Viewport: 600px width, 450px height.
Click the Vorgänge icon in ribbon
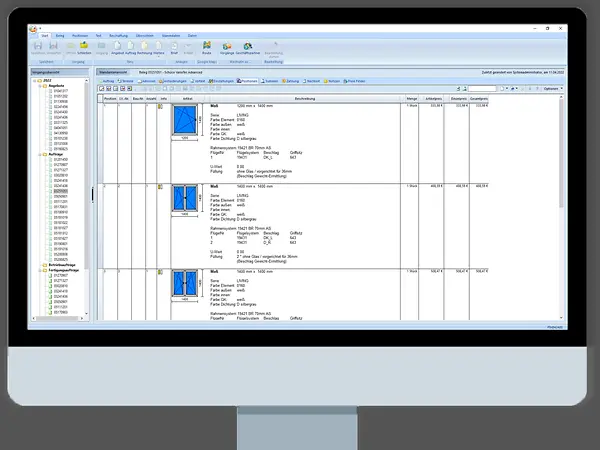click(x=228, y=46)
